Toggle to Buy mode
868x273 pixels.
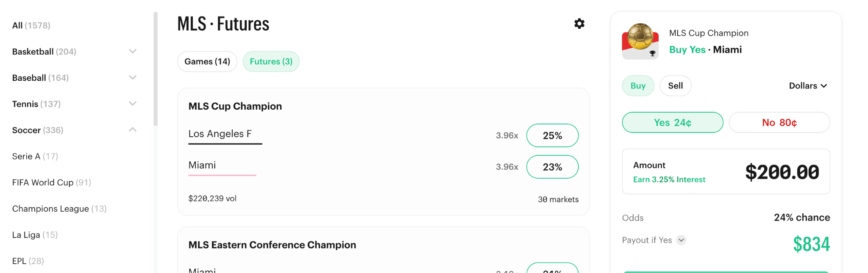[638, 86]
